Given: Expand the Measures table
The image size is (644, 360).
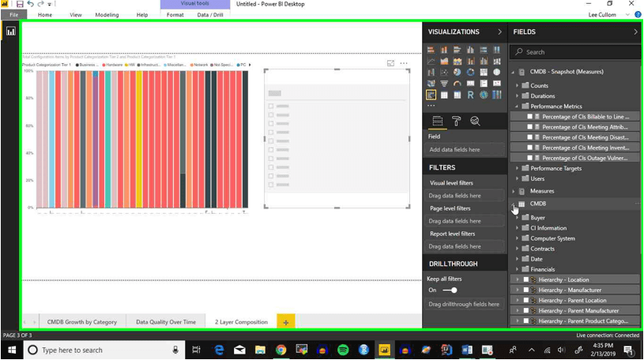Looking at the screenshot, I should click(514, 191).
